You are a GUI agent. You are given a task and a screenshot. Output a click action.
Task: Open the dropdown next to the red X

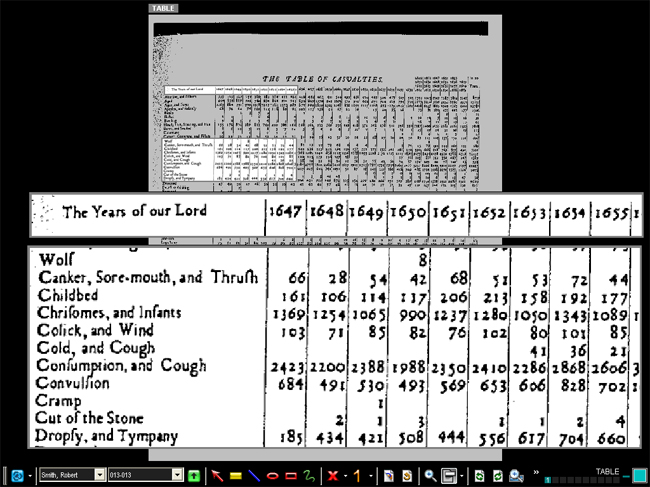pyautogui.click(x=345, y=476)
